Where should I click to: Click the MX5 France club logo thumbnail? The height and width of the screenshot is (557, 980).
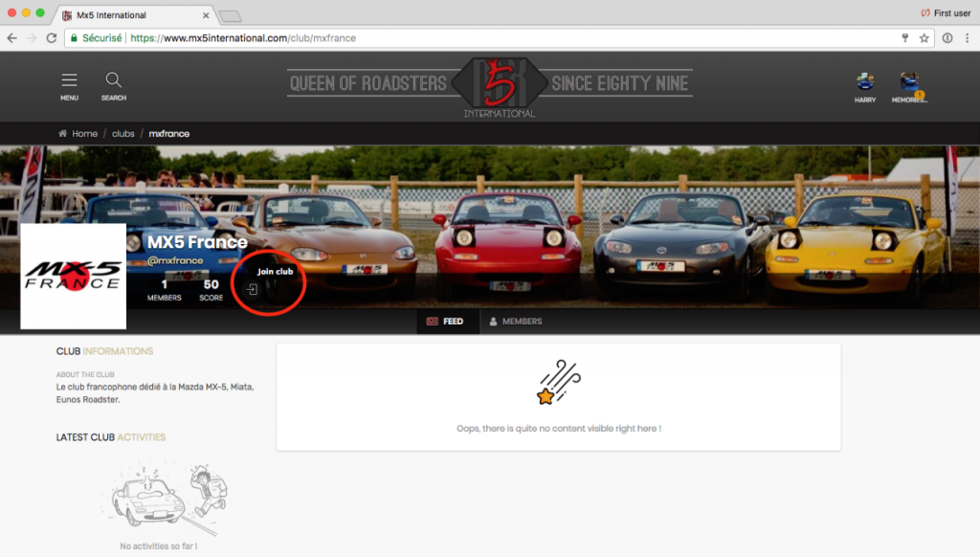coord(73,277)
